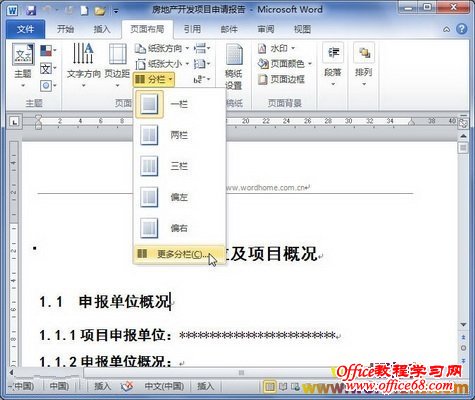Screen dimensions: 475x400
Task: Switch to the 审阅 ribbon tab
Action: click(x=266, y=29)
